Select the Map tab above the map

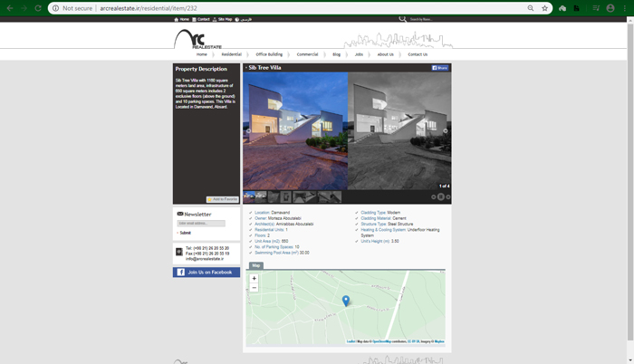pyautogui.click(x=256, y=265)
